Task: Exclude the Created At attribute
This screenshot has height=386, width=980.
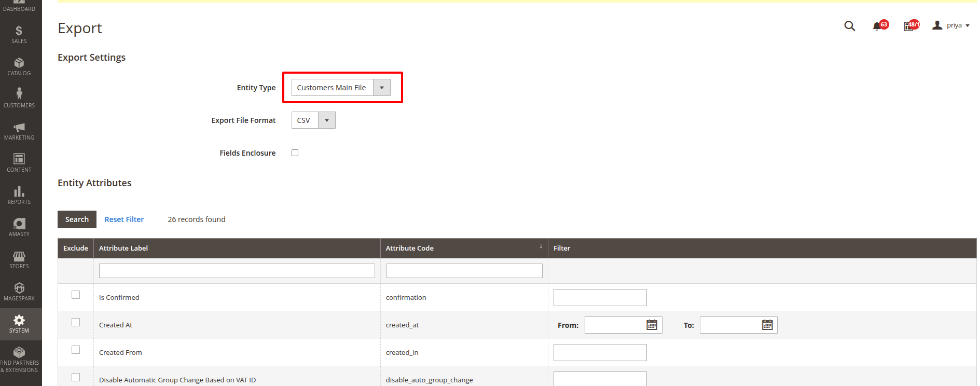Action: click(x=76, y=322)
